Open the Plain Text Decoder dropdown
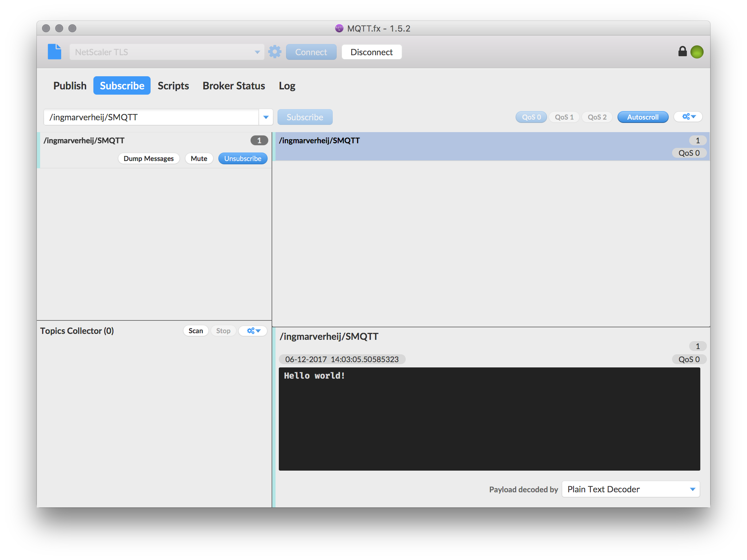The height and width of the screenshot is (560, 747). click(x=631, y=489)
